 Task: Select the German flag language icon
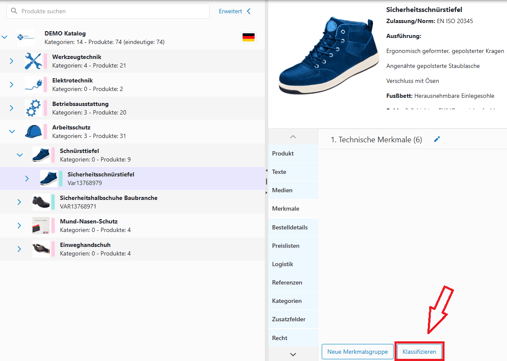tap(249, 37)
